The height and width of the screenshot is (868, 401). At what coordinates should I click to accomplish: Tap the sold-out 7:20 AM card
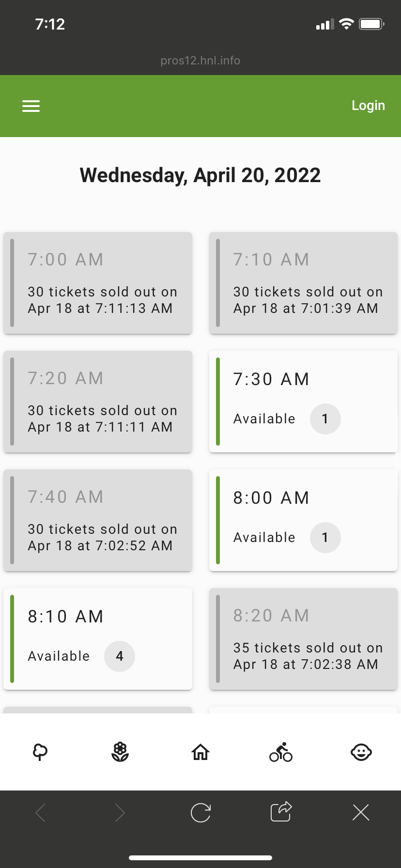(x=98, y=402)
